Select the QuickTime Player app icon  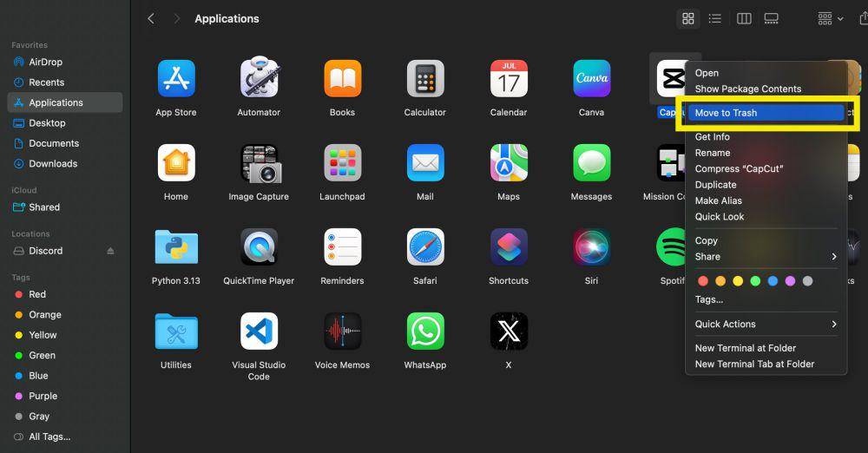[259, 247]
